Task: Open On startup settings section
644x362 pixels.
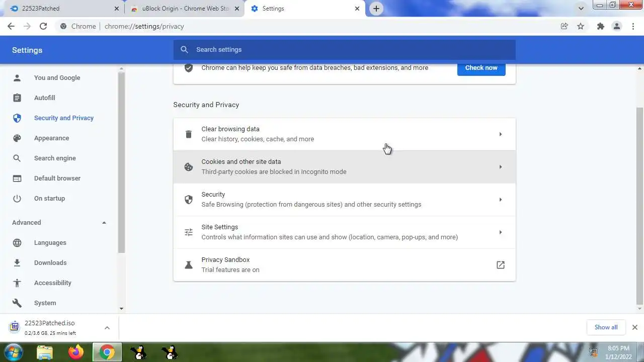Action: click(50, 199)
